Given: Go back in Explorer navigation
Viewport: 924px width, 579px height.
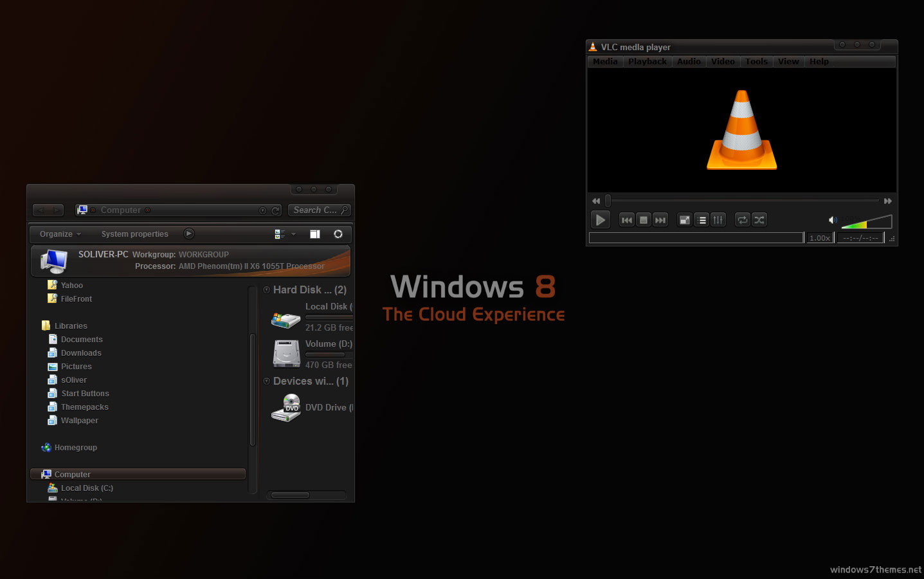Looking at the screenshot, I should click(41, 210).
